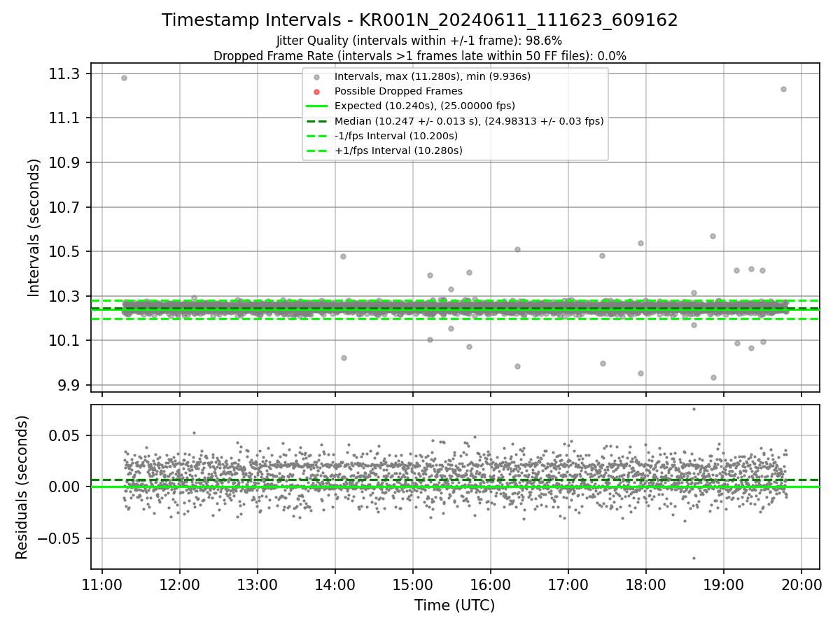Screen dimensions: 840x630
Task: Click the red dot marker beside 'Possible Dropped Frames'
Action: [x=316, y=92]
